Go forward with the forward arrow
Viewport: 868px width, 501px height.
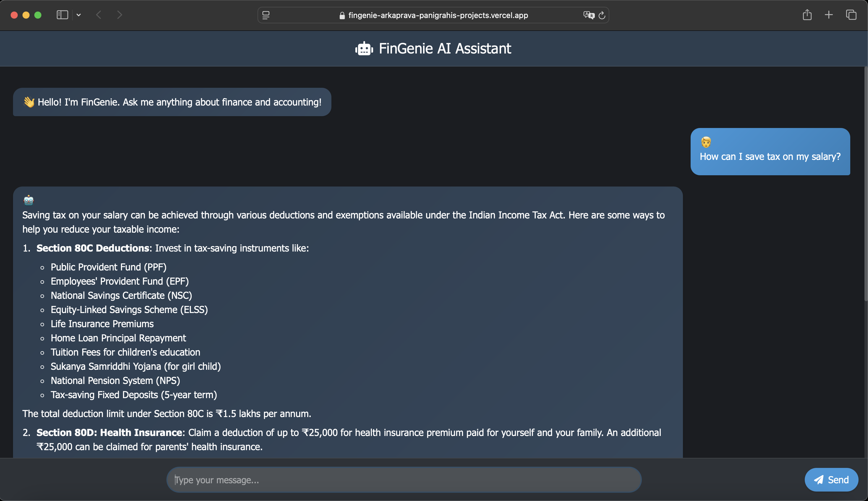pyautogui.click(x=119, y=15)
